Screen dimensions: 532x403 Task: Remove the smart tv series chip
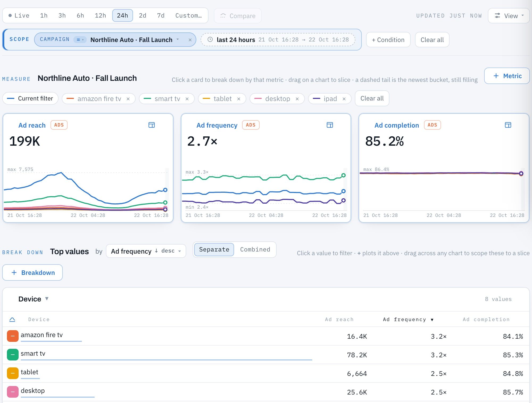[x=187, y=99]
